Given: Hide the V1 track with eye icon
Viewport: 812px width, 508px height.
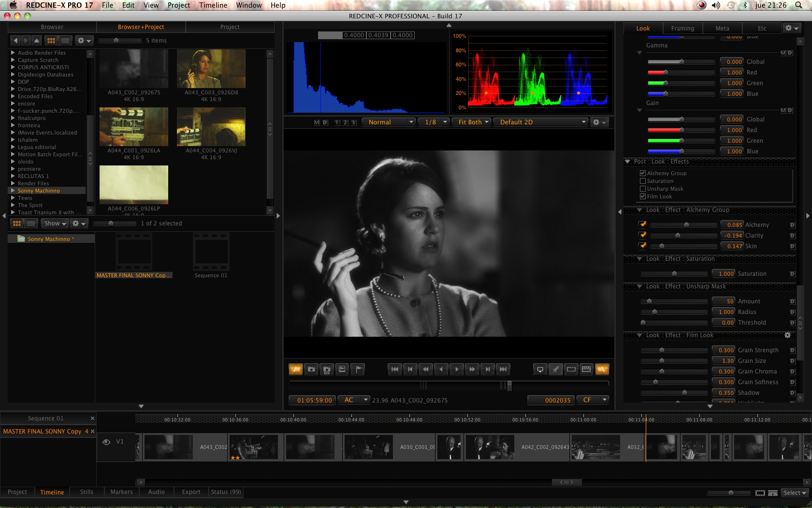Looking at the screenshot, I should tap(106, 442).
